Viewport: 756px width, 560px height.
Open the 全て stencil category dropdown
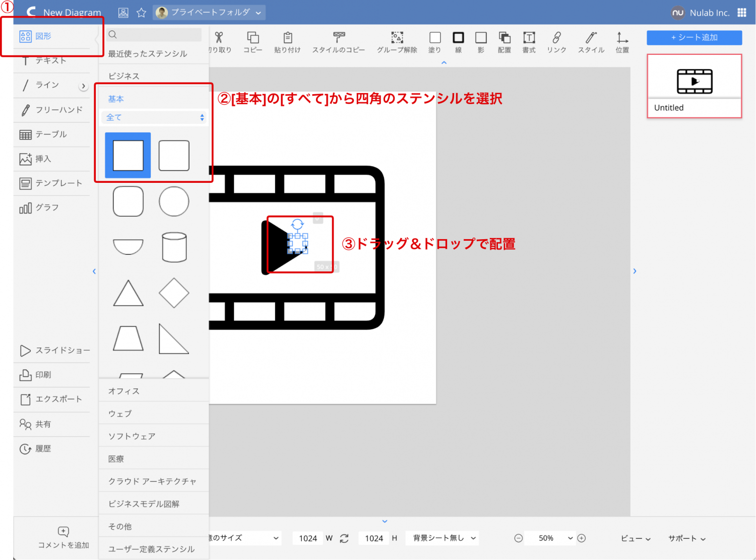(x=154, y=117)
